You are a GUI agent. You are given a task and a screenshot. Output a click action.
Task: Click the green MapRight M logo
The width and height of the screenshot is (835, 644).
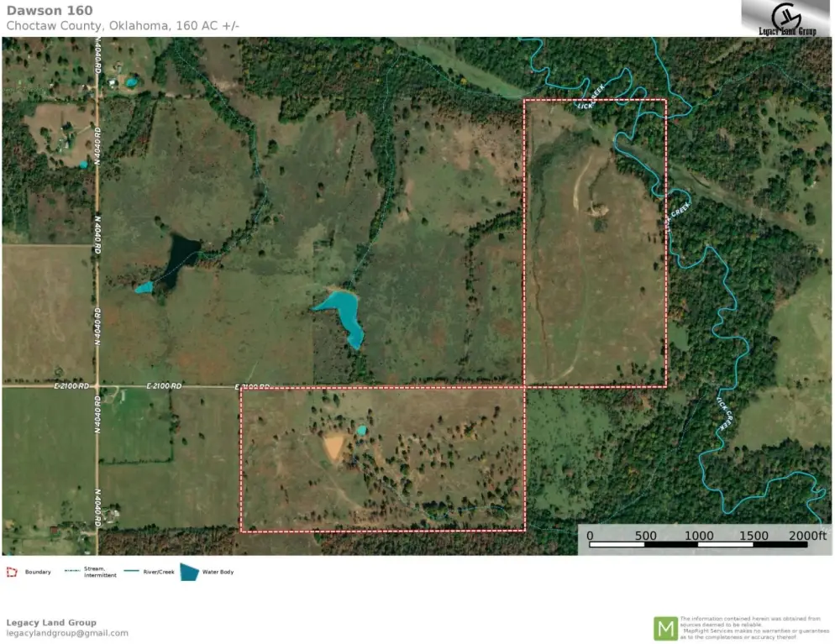click(x=664, y=628)
